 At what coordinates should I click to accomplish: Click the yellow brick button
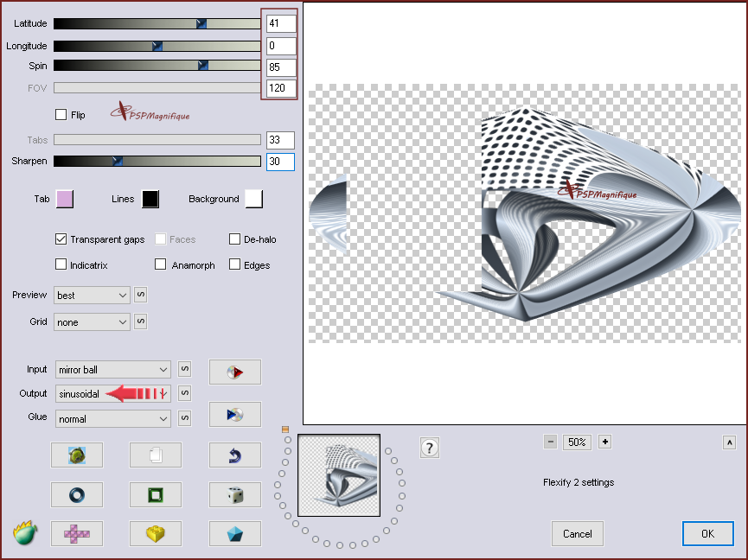[x=156, y=534]
